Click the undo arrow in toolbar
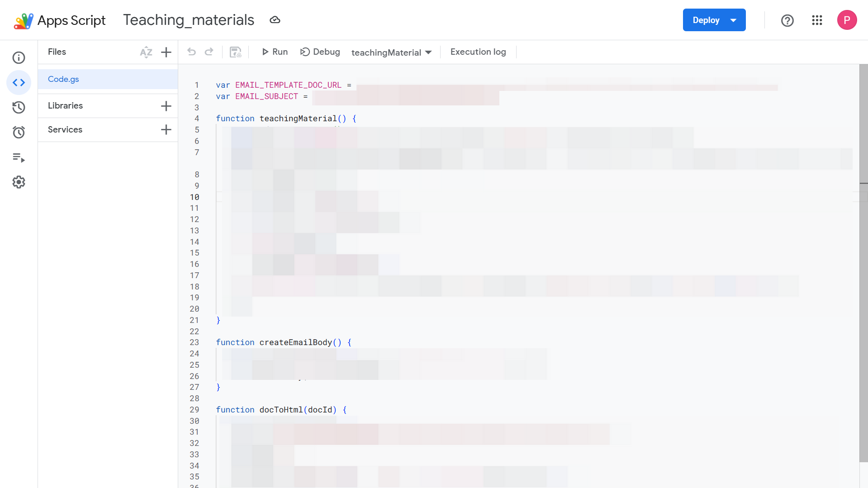This screenshot has height=488, width=868. 192,52
